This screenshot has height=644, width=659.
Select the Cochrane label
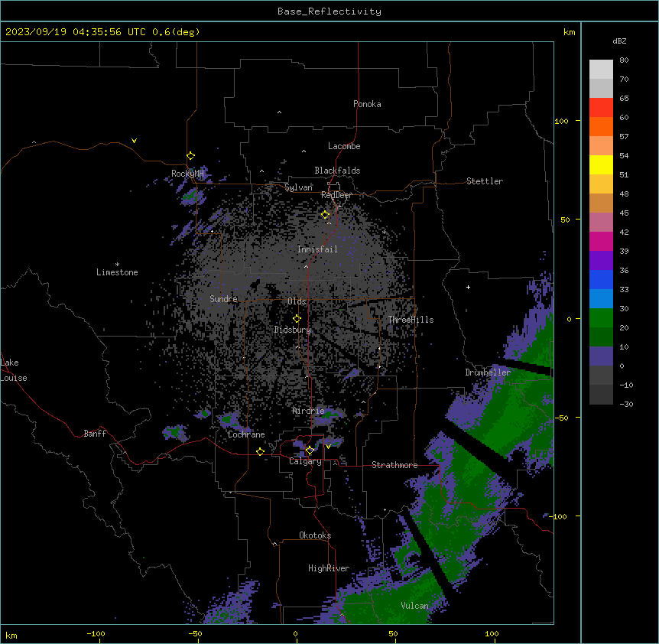246,434
